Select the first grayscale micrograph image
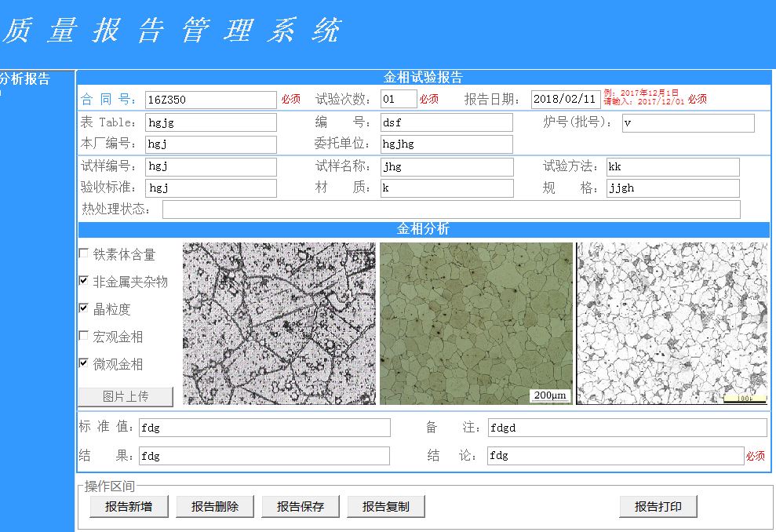The width and height of the screenshot is (776, 532). pos(279,323)
